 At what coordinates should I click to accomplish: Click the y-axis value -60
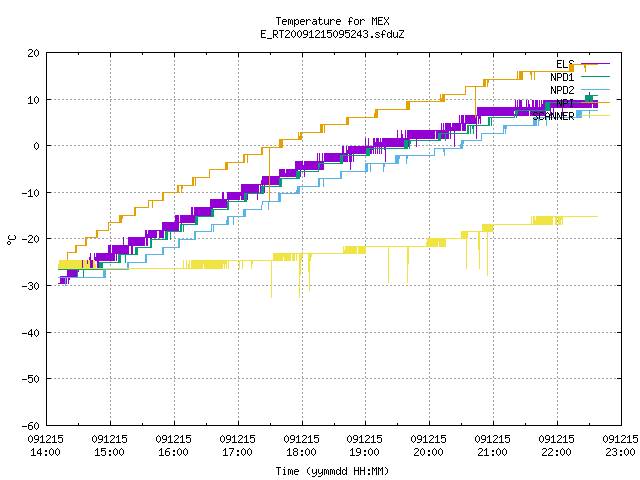pyautogui.click(x=31, y=426)
